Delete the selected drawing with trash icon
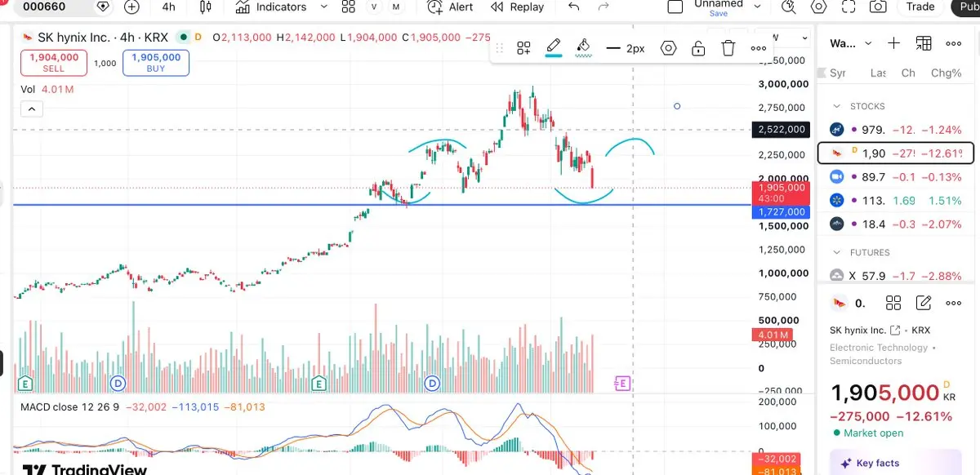980x475 pixels. tap(728, 48)
